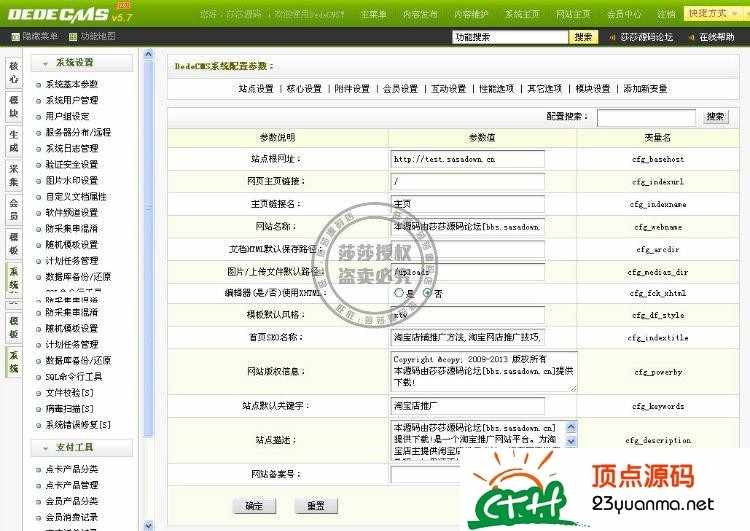Open 验证安全设置 in the sidebar
The width and height of the screenshot is (750, 531).
point(71,164)
